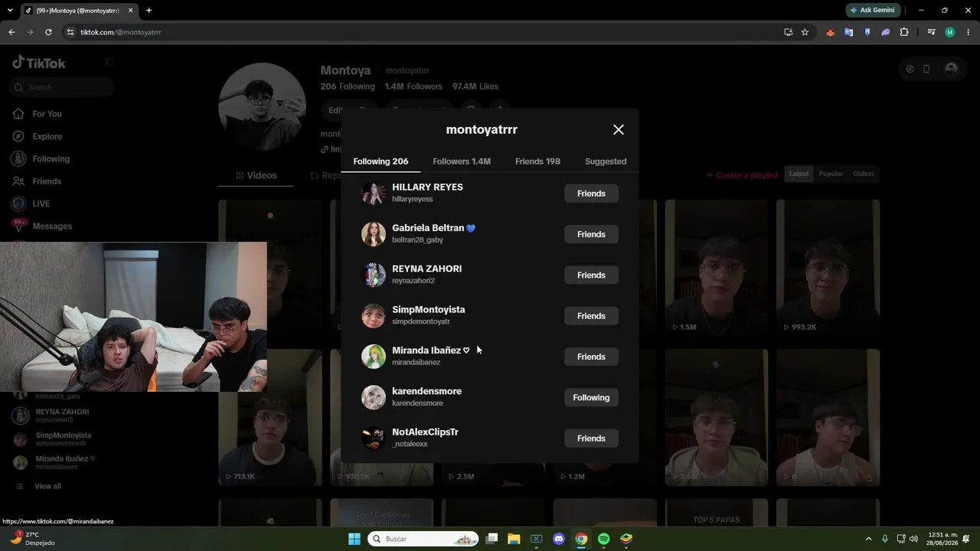980x551 pixels.
Task: Click Create a playlist link
Action: click(741, 175)
